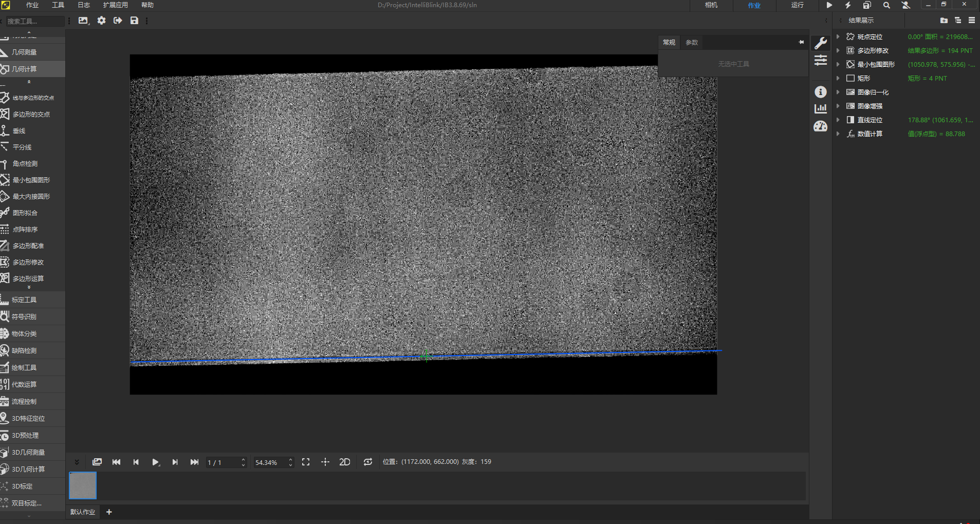
Task: Expand the 数值计算 tree item
Action: point(838,134)
